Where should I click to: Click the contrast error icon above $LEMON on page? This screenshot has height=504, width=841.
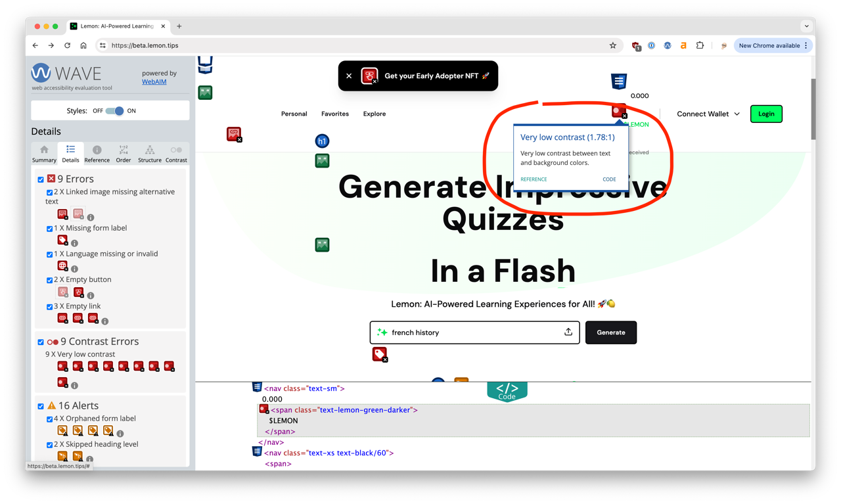[619, 112]
